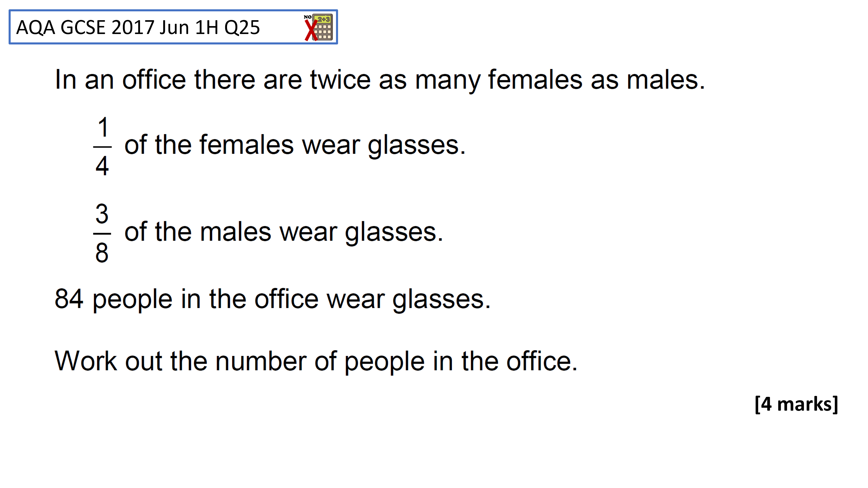Click the red X over the calculator
This screenshot has width=868, height=488.
tap(311, 30)
